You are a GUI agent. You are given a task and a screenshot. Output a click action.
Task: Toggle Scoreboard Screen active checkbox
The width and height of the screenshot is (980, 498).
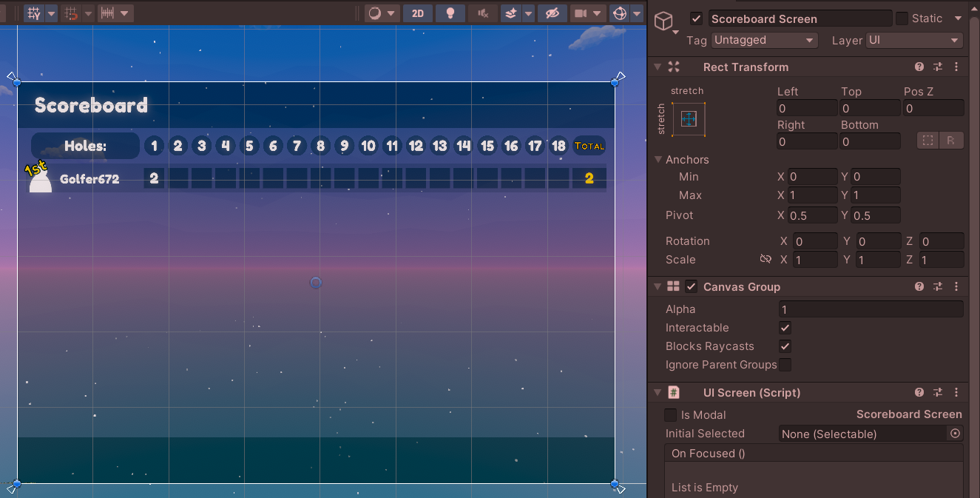[x=696, y=18]
